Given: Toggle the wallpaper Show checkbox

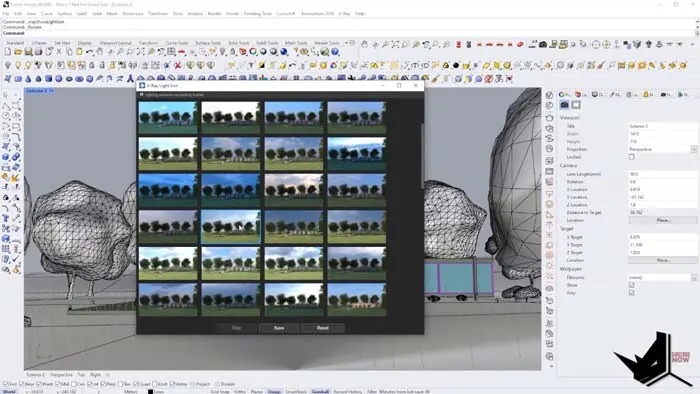Looking at the screenshot, I should coord(631,285).
